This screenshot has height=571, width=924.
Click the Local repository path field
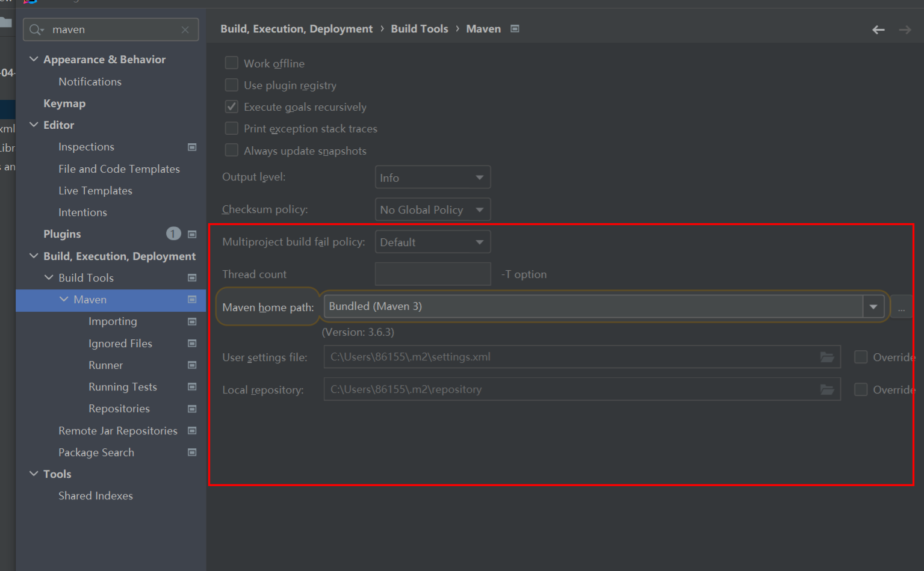(582, 389)
